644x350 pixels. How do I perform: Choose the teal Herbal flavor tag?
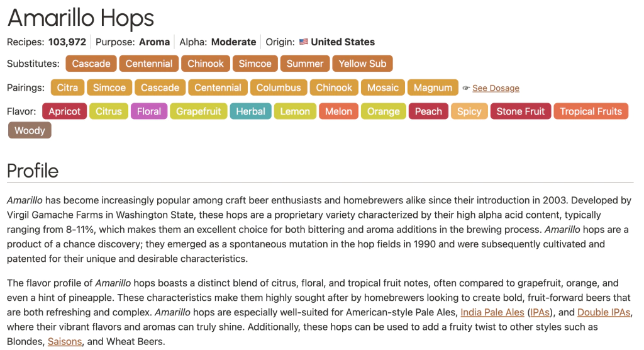pos(250,111)
